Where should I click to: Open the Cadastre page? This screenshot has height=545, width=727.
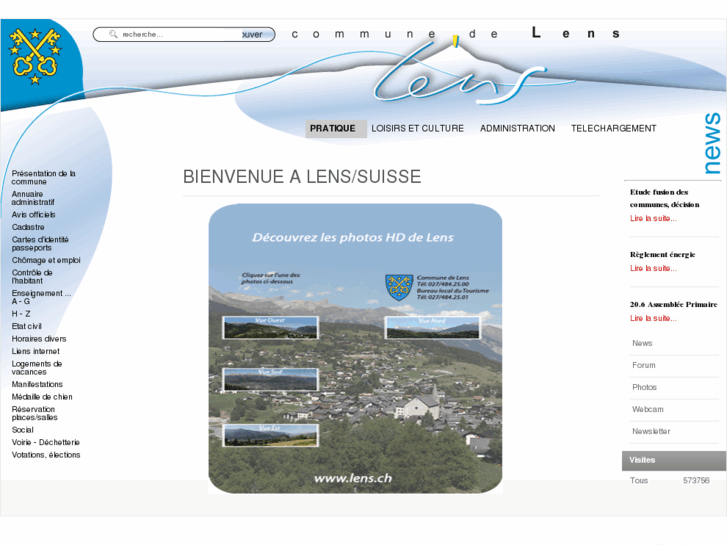[28, 227]
